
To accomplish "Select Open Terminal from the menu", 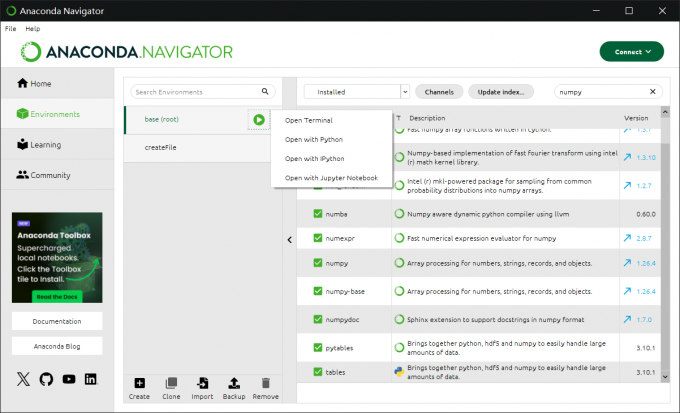I will [331, 120].
